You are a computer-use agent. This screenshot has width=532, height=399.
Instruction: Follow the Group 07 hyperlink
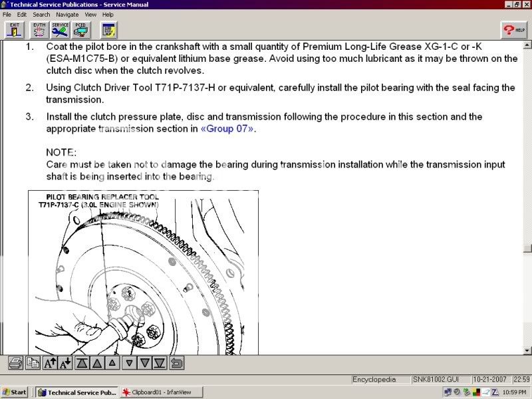(x=227, y=129)
